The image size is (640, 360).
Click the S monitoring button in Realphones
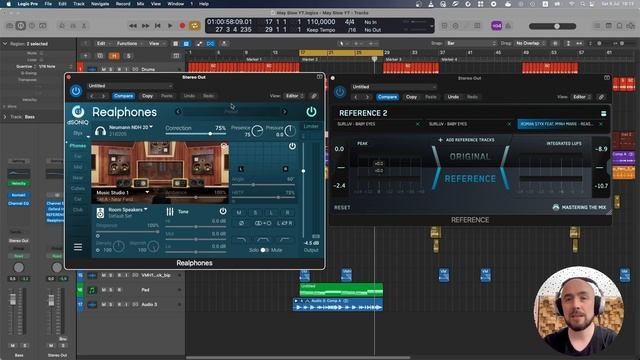256,212
